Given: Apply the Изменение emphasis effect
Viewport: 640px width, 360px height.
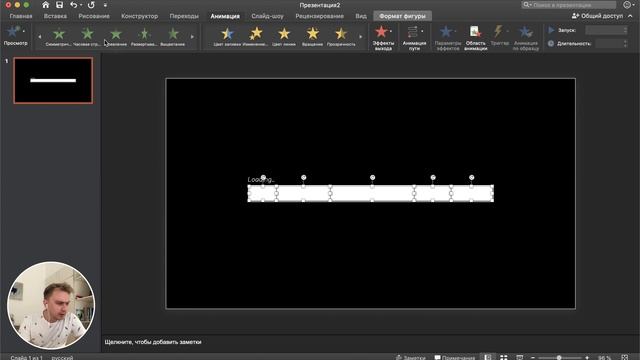Looking at the screenshot, I should [x=256, y=36].
